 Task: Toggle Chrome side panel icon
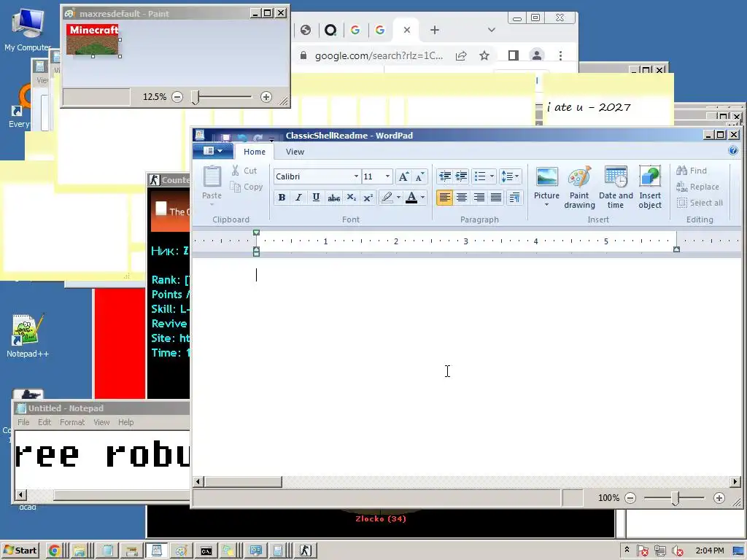(x=513, y=55)
